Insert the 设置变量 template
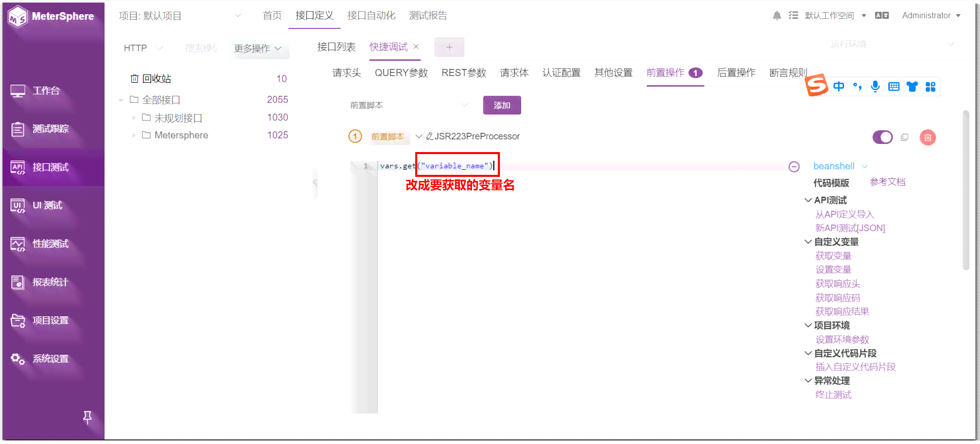980x444 pixels. tap(833, 270)
